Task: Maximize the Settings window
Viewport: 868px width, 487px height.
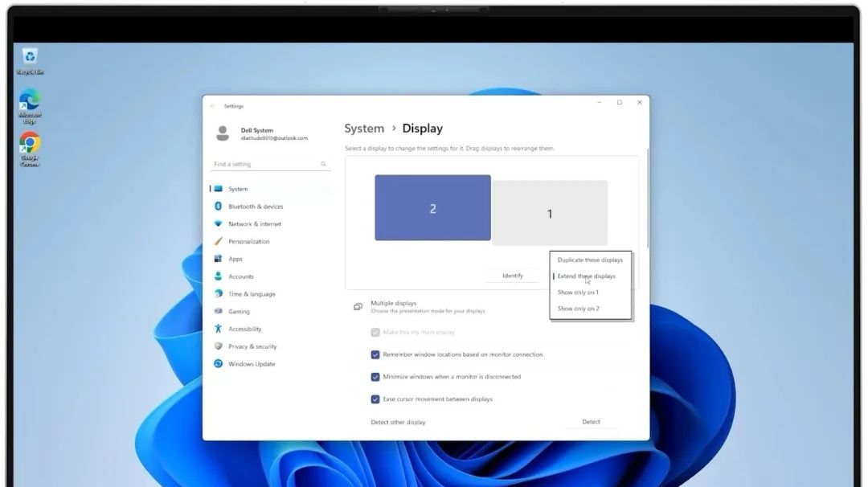Action: coord(620,102)
